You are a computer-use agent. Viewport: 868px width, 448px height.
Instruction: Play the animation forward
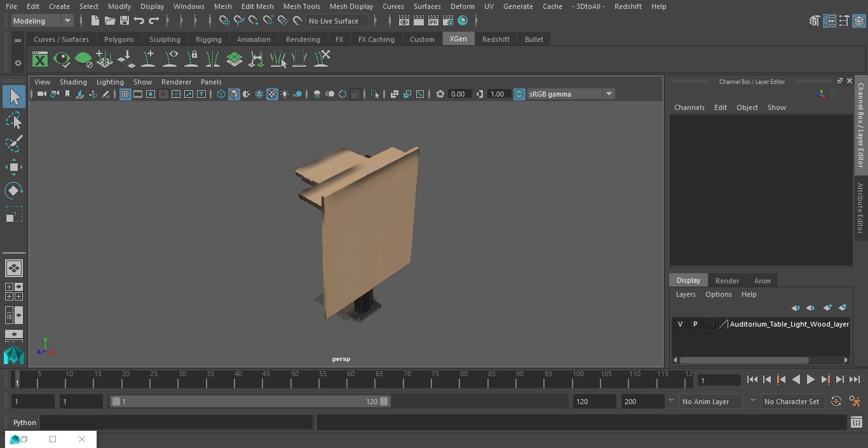coord(810,380)
